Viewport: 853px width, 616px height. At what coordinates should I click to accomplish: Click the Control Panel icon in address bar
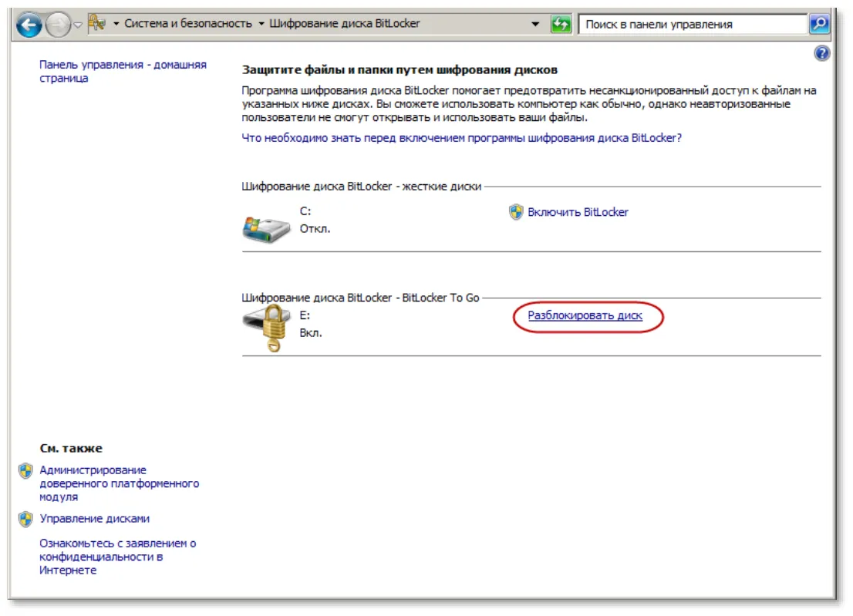(97, 23)
